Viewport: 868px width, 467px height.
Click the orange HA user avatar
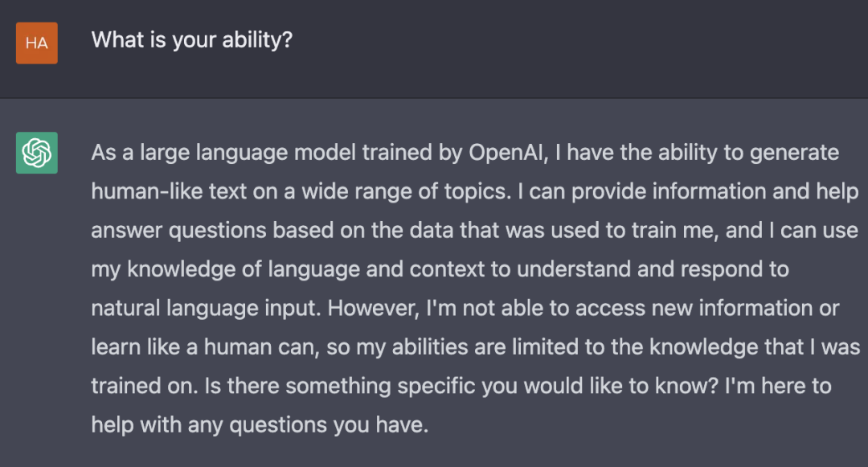36,43
